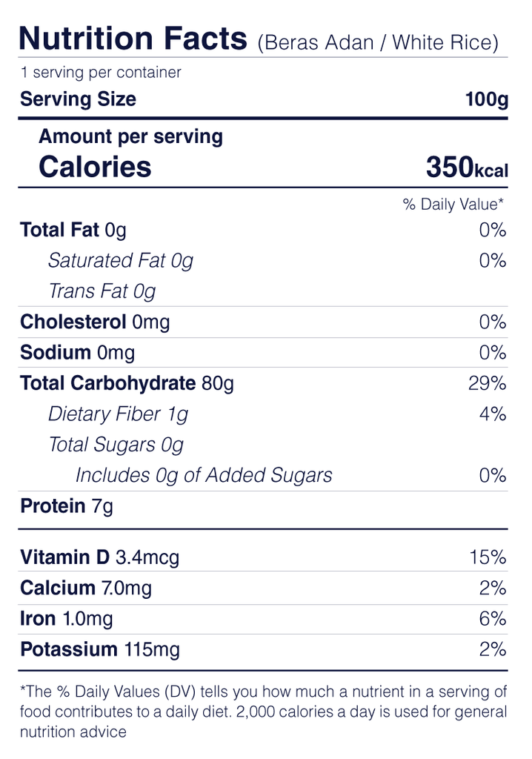Select the 1 serving per container text
Image resolution: width=532 pixels, height=759 pixels.
[x=101, y=73]
